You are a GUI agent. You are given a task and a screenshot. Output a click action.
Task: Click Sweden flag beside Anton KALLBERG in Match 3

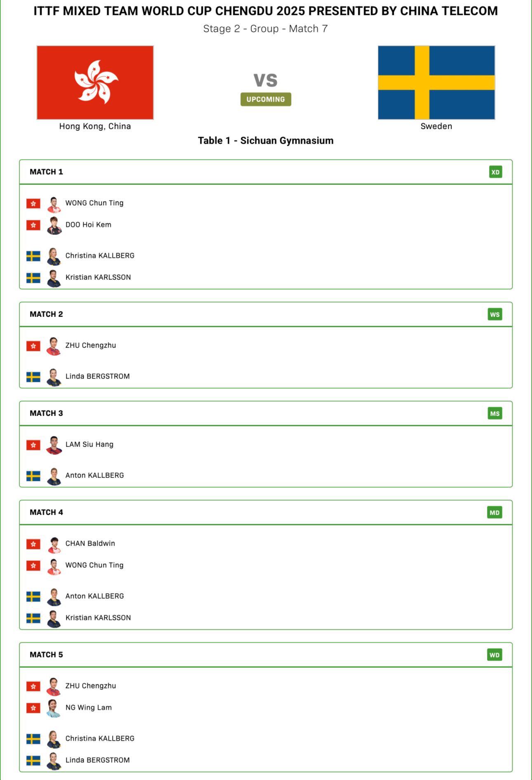pyautogui.click(x=33, y=476)
